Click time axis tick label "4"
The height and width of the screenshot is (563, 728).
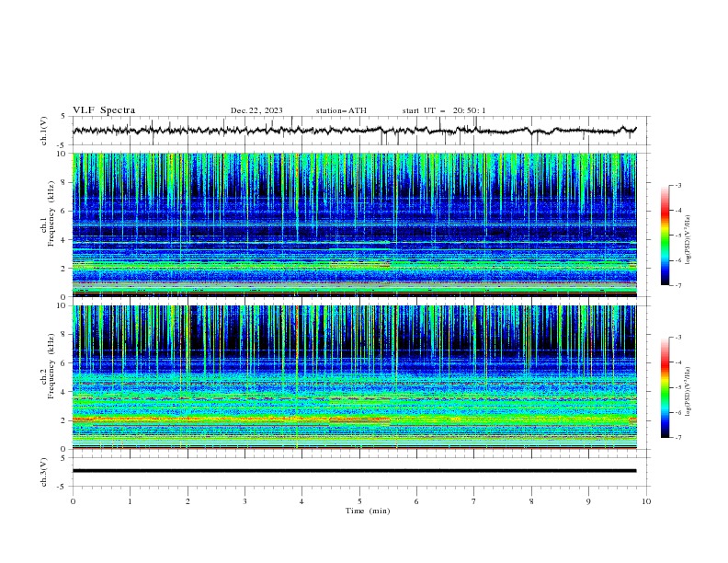click(x=301, y=501)
